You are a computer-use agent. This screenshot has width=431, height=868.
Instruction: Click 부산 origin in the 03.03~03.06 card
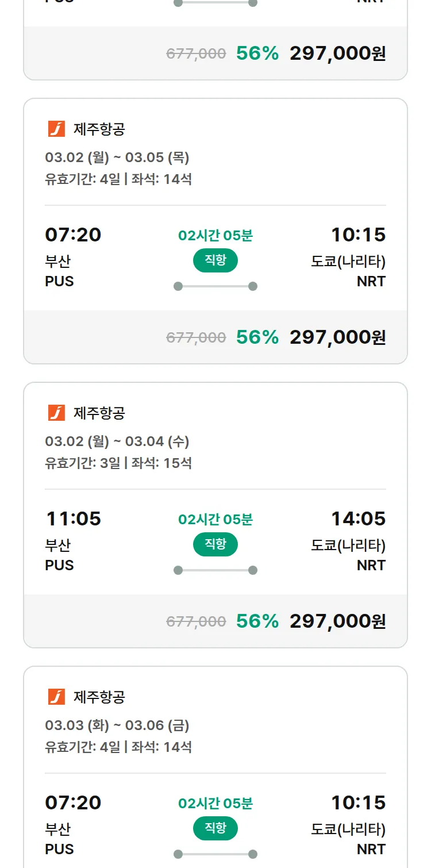[x=58, y=829]
